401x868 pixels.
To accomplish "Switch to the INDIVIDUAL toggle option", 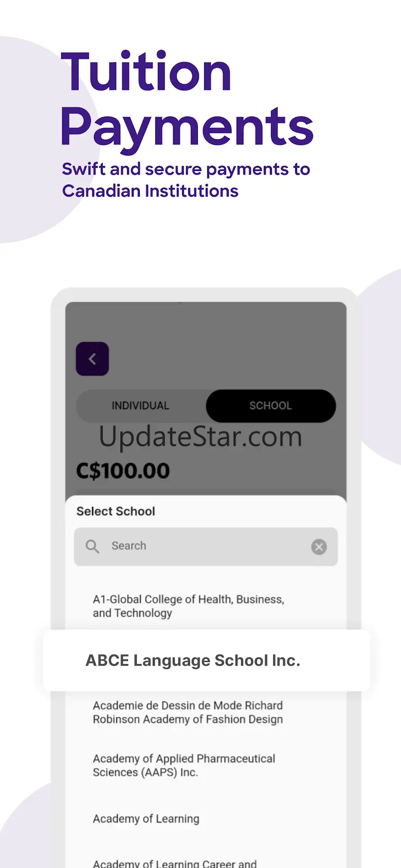I will [x=140, y=406].
